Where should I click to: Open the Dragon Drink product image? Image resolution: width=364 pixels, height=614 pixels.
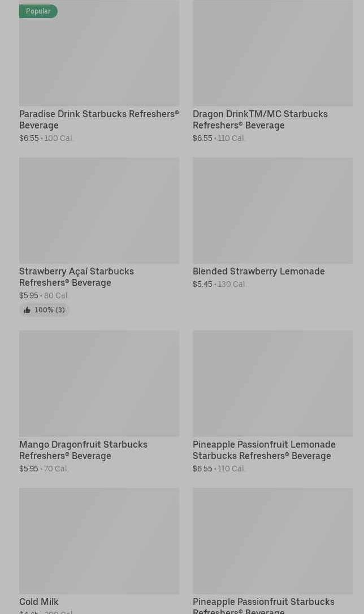click(x=272, y=53)
